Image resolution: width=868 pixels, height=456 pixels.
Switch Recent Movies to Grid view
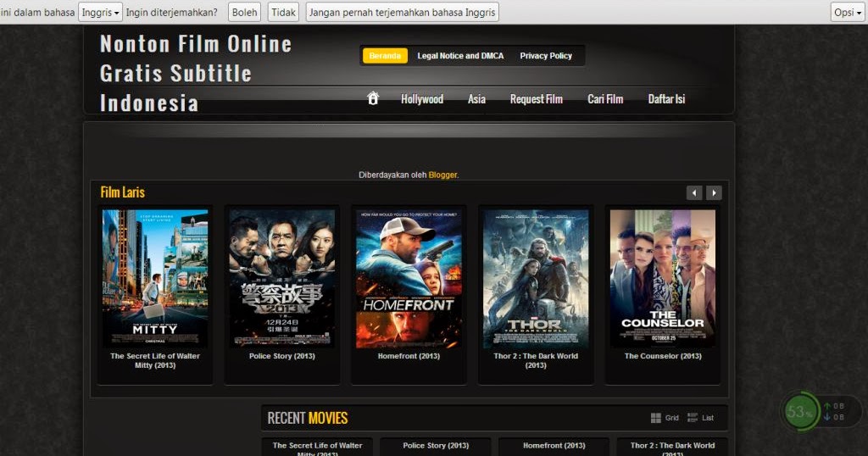tap(665, 418)
